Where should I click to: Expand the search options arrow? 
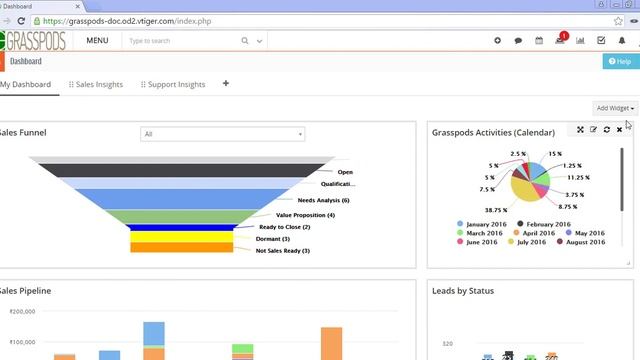[x=259, y=41]
